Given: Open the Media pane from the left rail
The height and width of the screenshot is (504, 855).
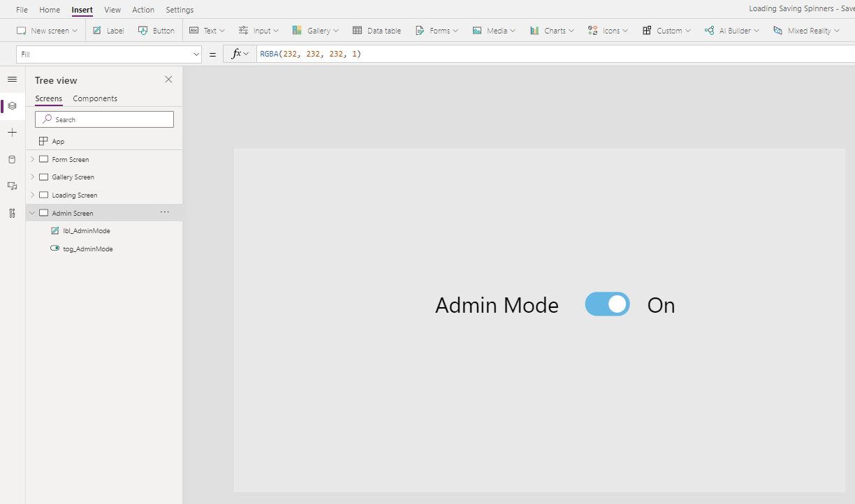Looking at the screenshot, I should pos(12,186).
